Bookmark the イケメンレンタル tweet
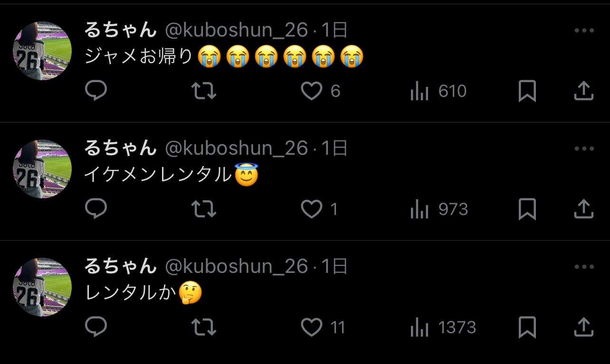The image size is (610, 364). point(527,209)
